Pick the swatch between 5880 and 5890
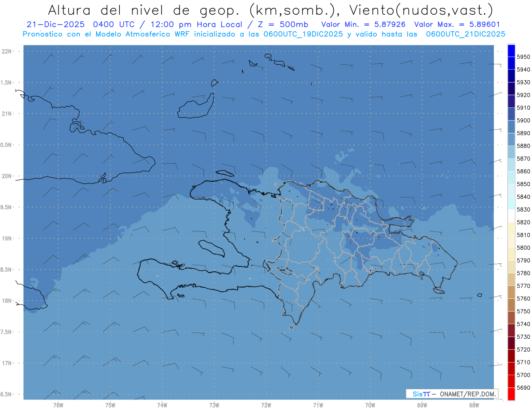The width and height of the screenshot is (532, 411). (511, 140)
